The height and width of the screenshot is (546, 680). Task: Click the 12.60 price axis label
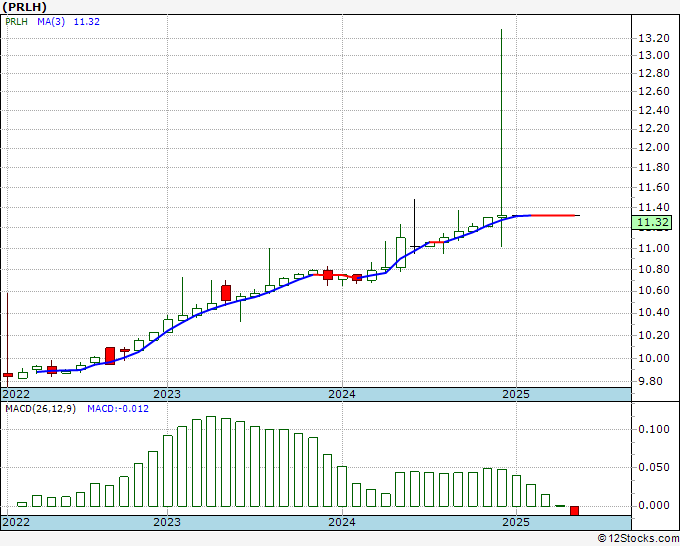click(x=654, y=92)
